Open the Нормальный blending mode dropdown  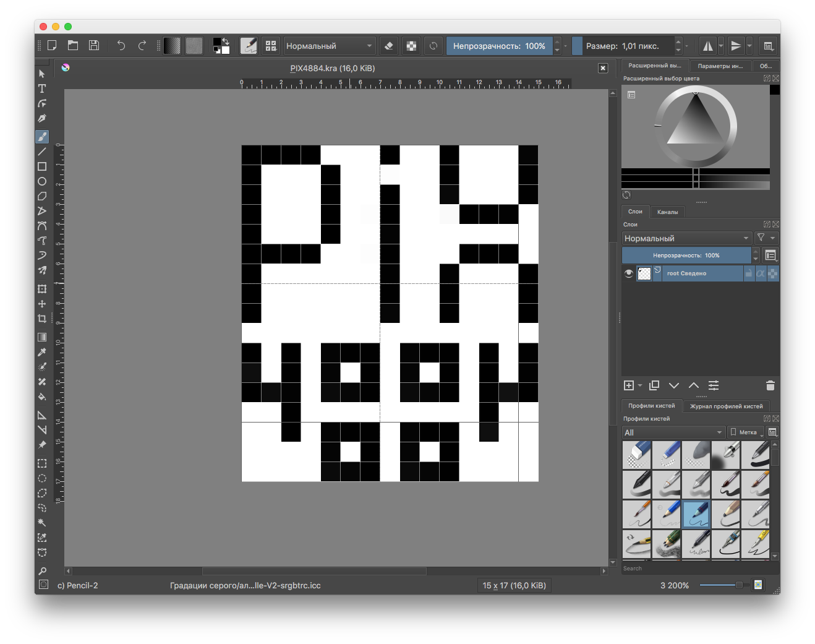[x=686, y=238]
